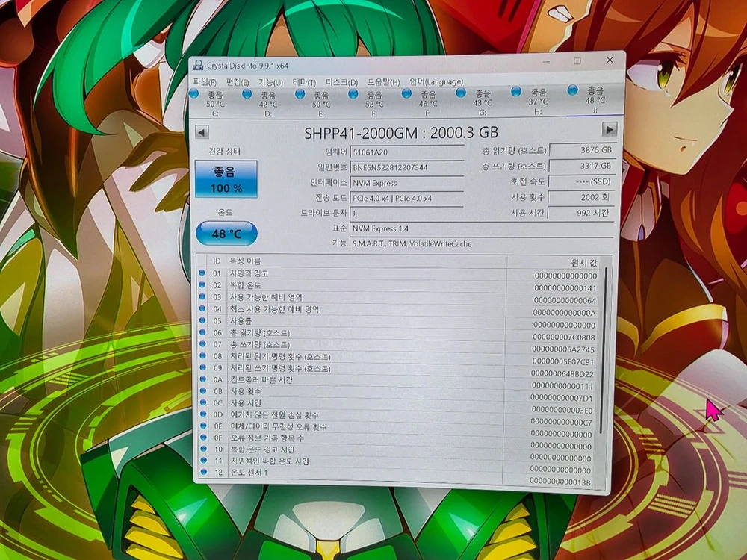747x560 pixels.
Task: Open the 테마(T) menu
Action: click(304, 82)
